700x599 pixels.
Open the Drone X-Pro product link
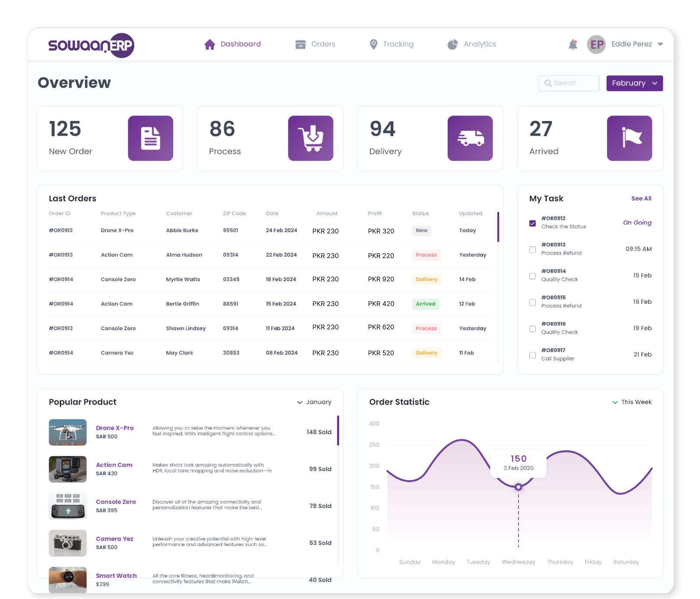click(115, 428)
